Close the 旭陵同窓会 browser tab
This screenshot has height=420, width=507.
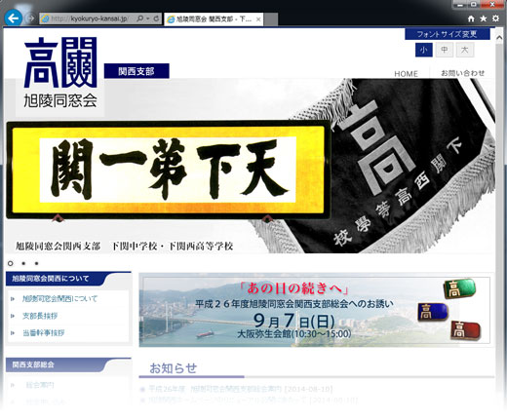coord(258,19)
